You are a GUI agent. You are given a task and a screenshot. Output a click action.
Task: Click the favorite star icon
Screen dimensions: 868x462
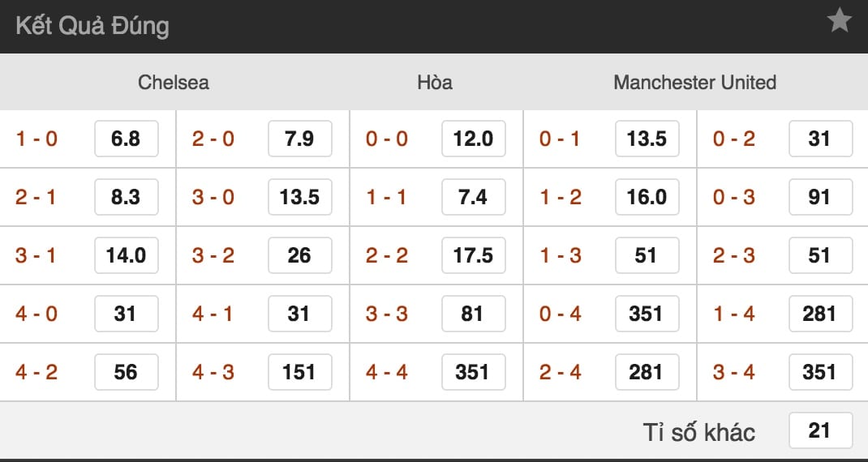[839, 21]
